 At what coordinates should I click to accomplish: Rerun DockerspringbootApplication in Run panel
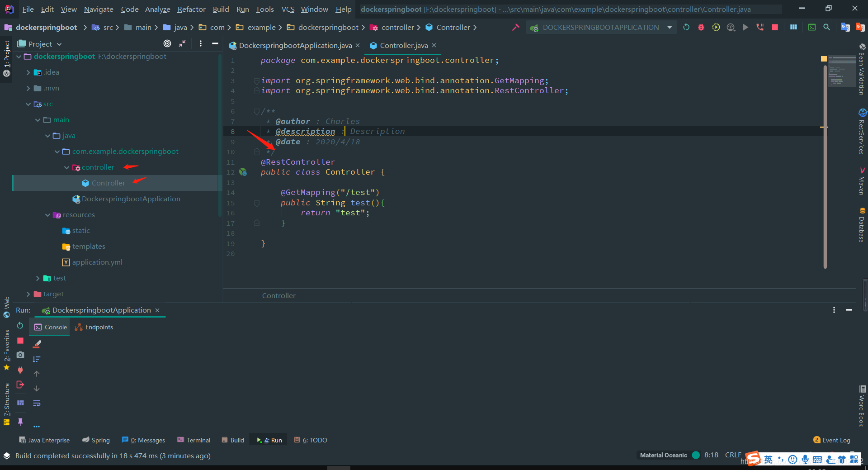(x=20, y=326)
